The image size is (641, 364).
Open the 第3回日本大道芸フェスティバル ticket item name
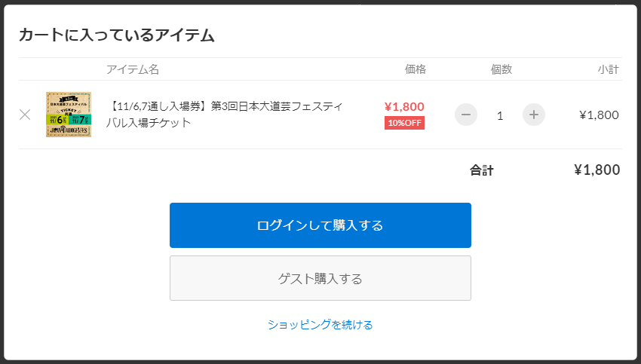(225, 115)
